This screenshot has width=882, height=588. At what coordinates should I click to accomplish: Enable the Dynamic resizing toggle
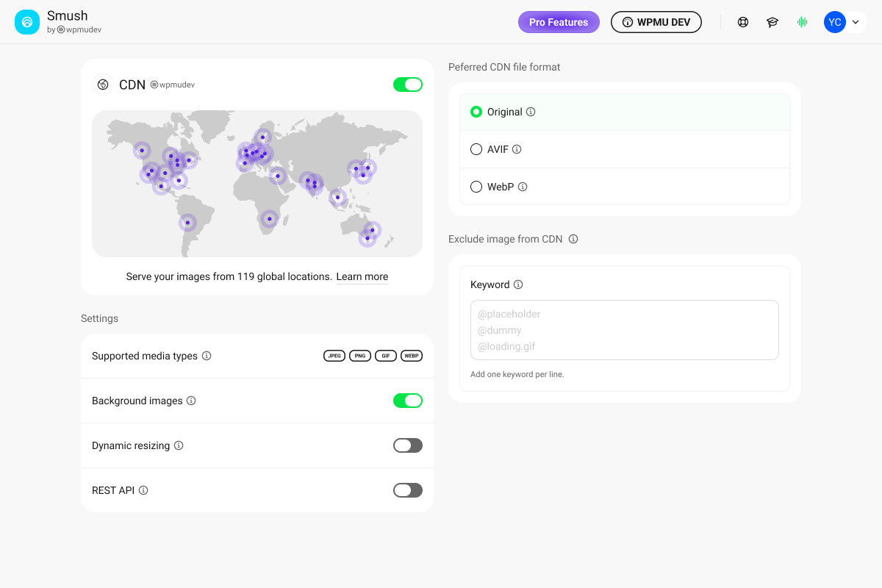tap(408, 445)
